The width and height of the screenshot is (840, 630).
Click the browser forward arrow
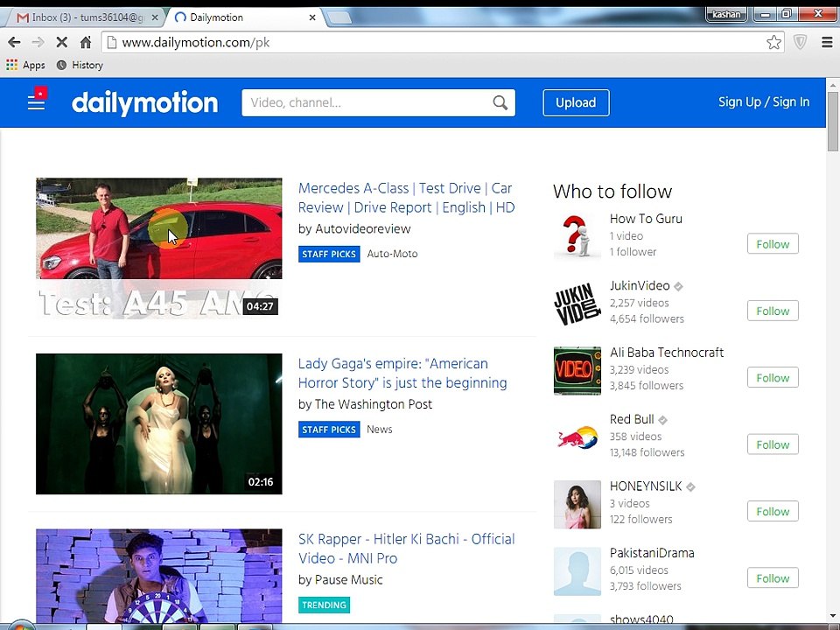[x=38, y=42]
